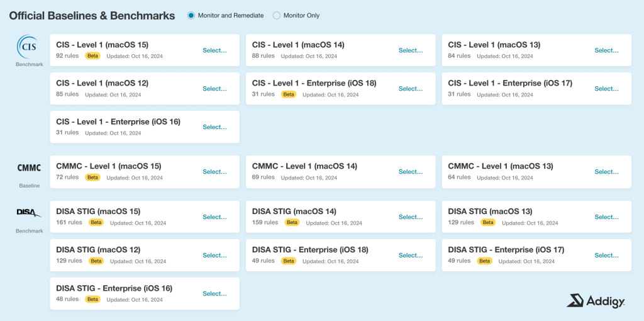Click the CIS Level 1 (macOS 14) title
The width and height of the screenshot is (644, 321).
(298, 45)
